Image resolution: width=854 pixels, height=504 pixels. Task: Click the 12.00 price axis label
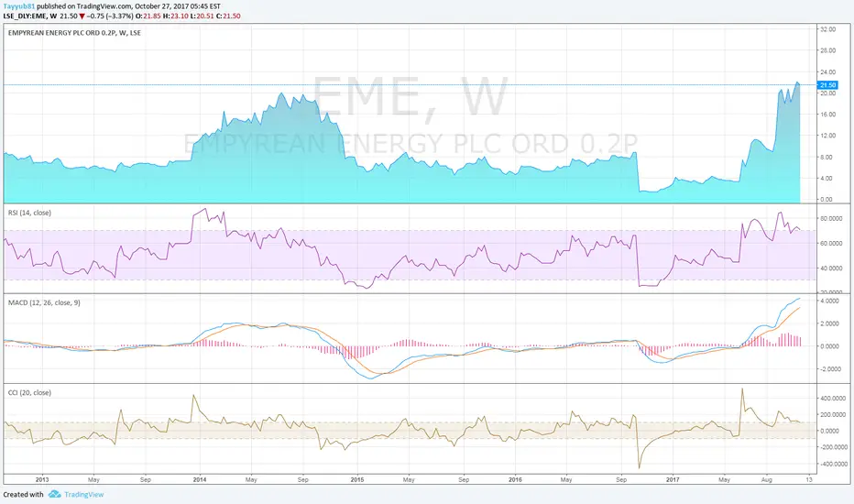827,136
